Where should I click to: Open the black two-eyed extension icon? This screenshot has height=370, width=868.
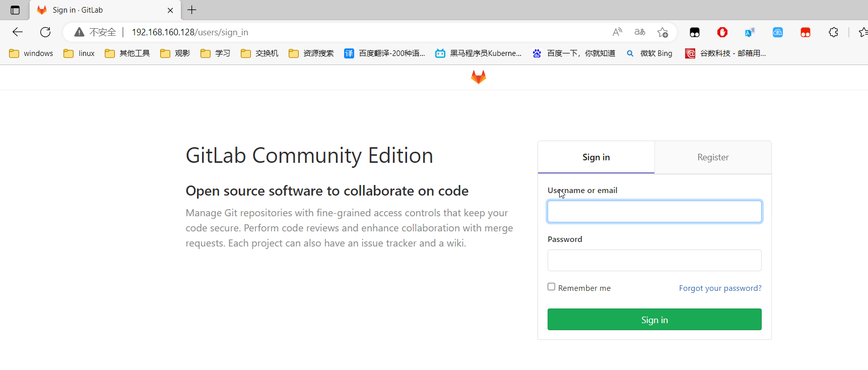(x=695, y=32)
